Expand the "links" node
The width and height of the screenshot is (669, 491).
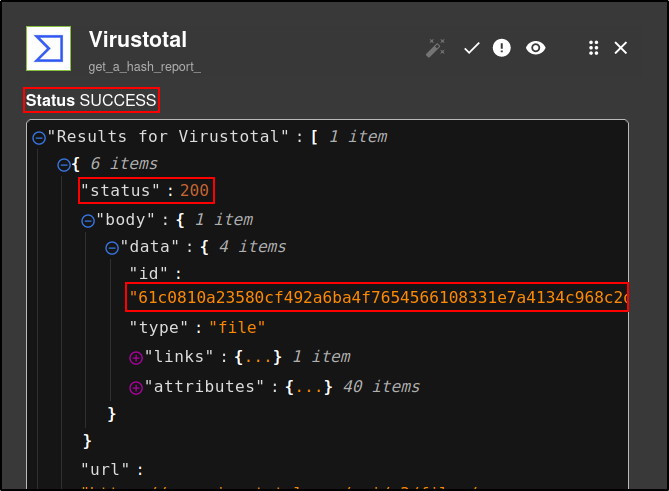click(136, 358)
